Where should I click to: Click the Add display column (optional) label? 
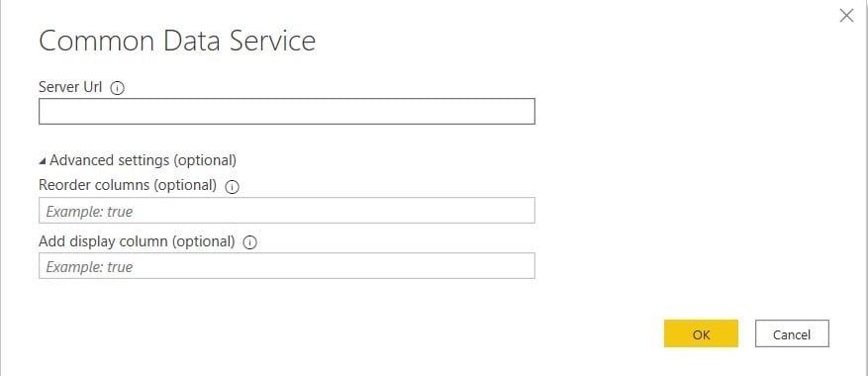[x=137, y=241]
